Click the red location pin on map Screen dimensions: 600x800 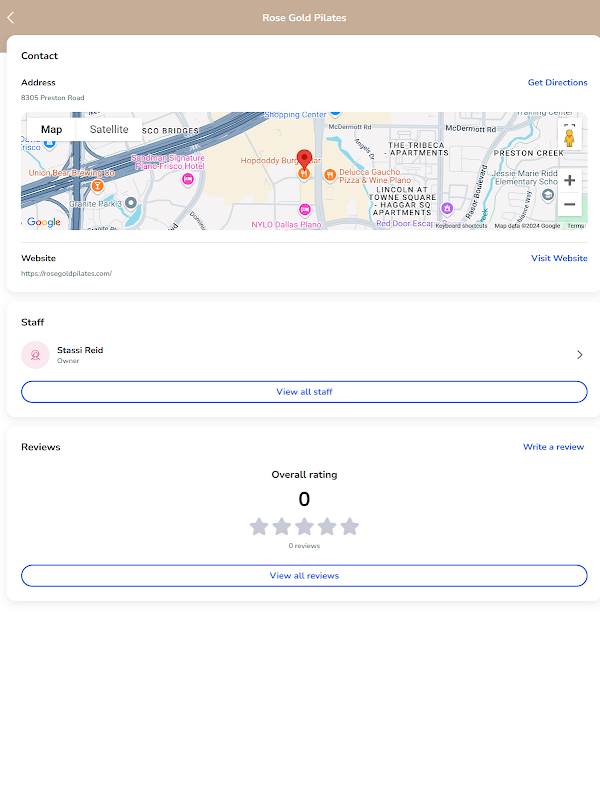point(304,159)
